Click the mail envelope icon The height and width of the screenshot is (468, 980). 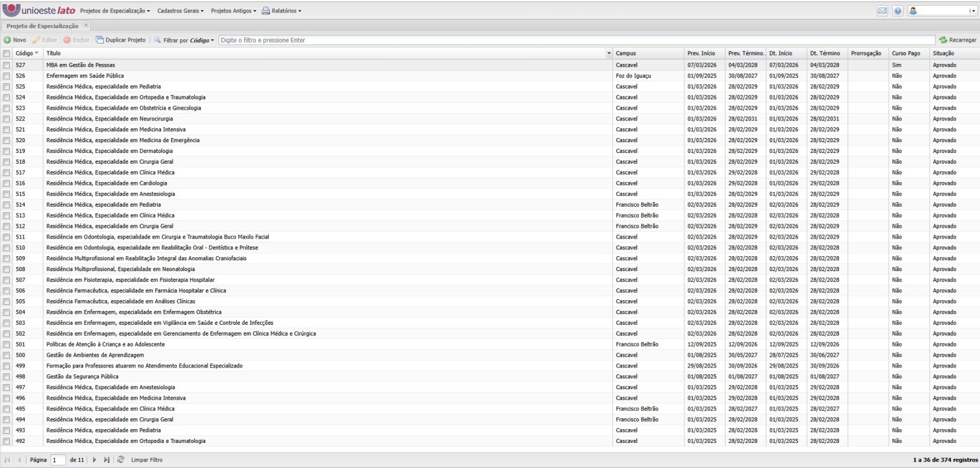coord(882,11)
